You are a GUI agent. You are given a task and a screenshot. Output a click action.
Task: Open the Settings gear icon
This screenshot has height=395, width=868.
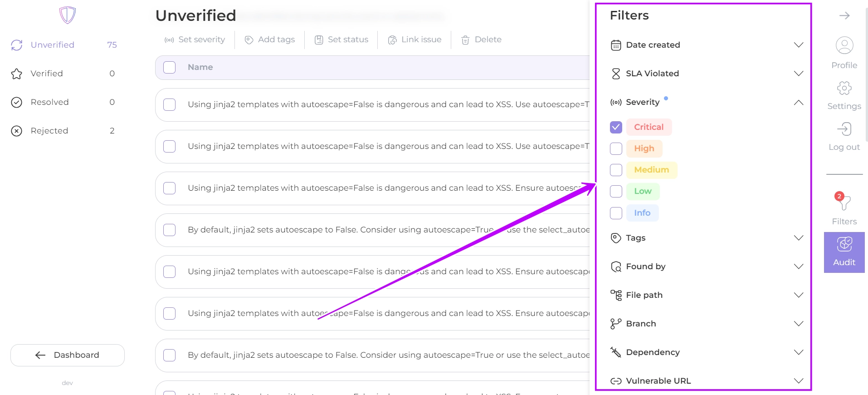(844, 88)
